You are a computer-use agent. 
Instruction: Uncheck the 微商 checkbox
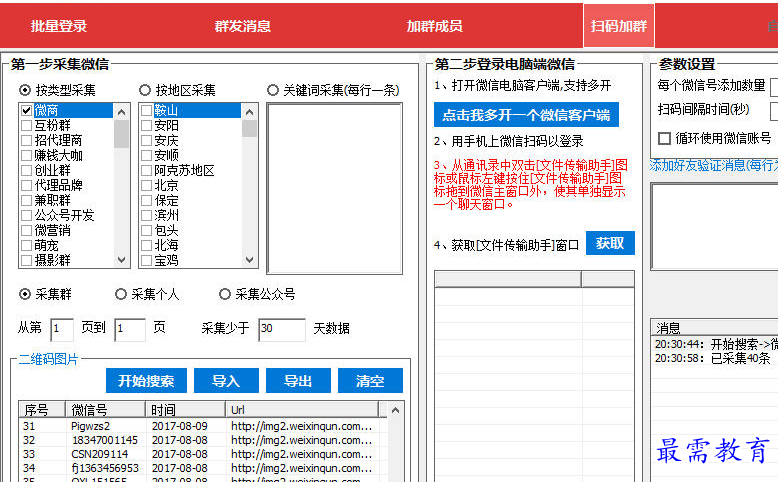[x=27, y=110]
